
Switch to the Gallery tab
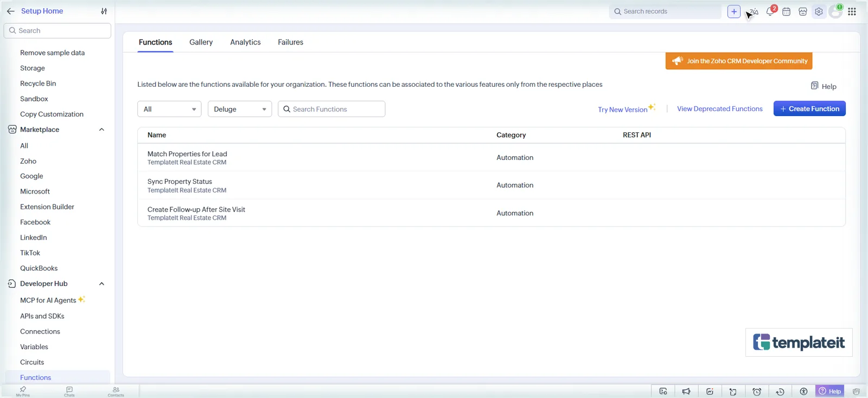[x=201, y=42]
